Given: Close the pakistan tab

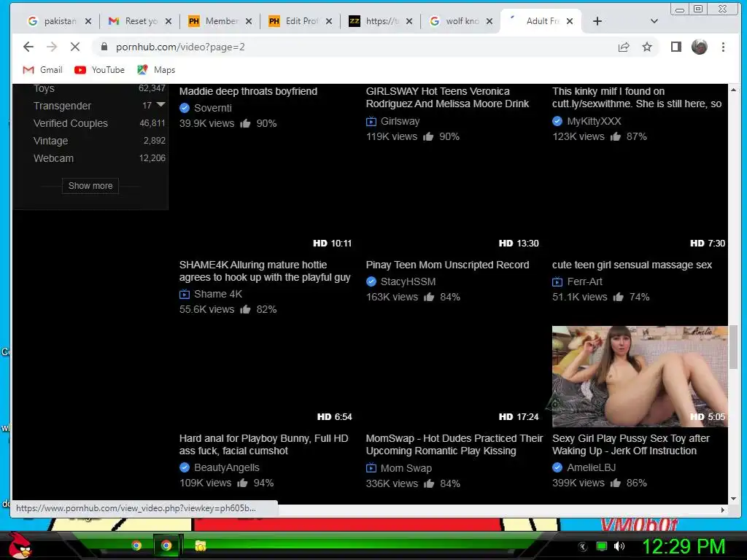Looking at the screenshot, I should tap(88, 21).
